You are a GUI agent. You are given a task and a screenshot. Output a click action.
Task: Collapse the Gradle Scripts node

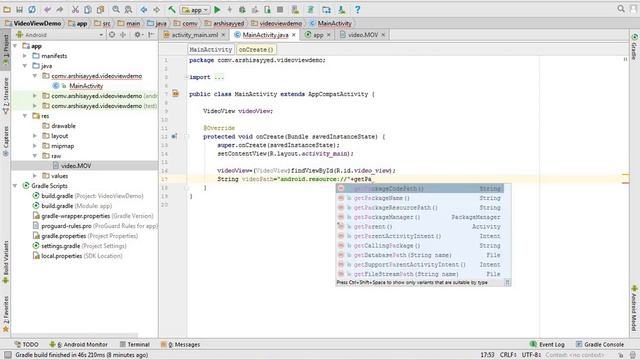pos(15,186)
